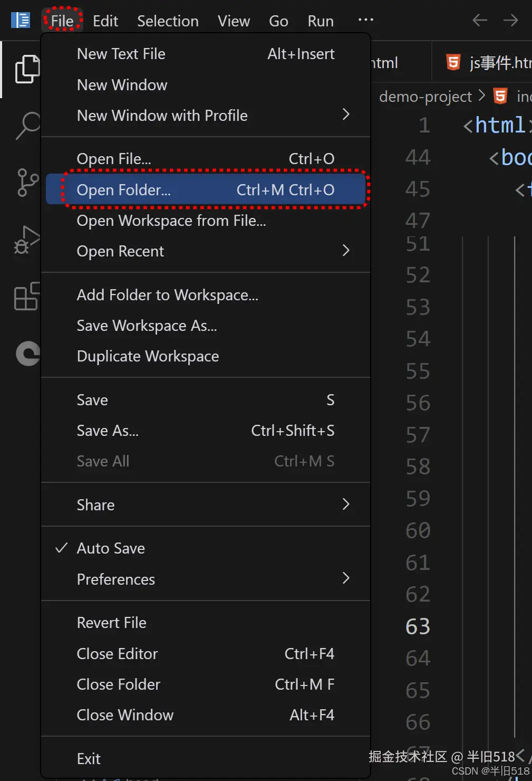Screen dimensions: 532x781
Task: Choose Open Workspace from File...
Action: click(206, 220)
